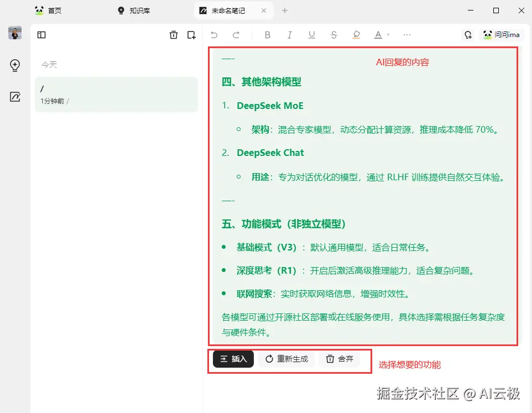The image size is (532, 413).
Task: Delete the current note via trash icon
Action: click(x=174, y=35)
